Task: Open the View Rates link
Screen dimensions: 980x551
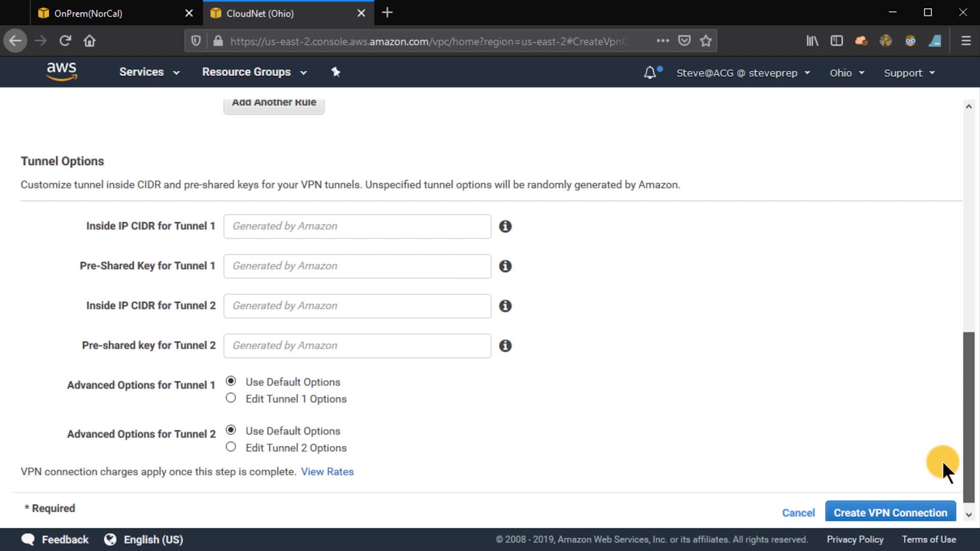Action: [x=327, y=472]
